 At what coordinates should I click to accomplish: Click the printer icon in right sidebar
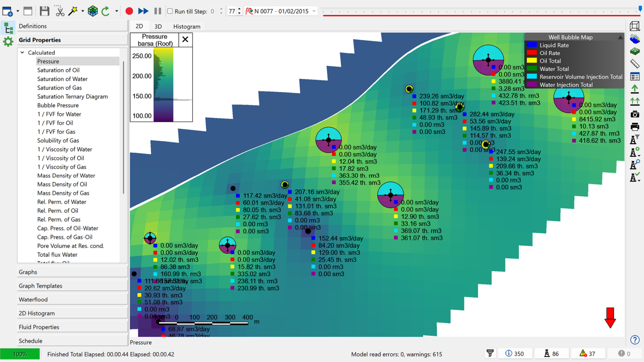[635, 127]
